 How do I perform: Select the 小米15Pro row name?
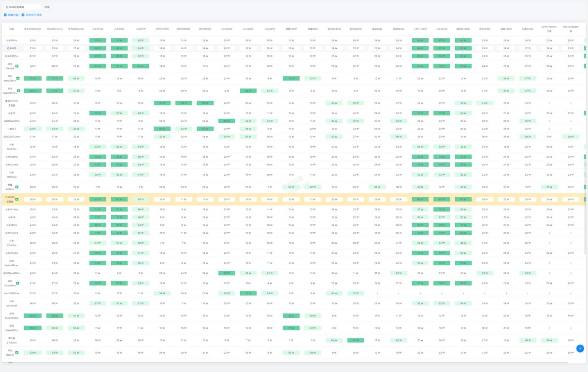point(11,40)
